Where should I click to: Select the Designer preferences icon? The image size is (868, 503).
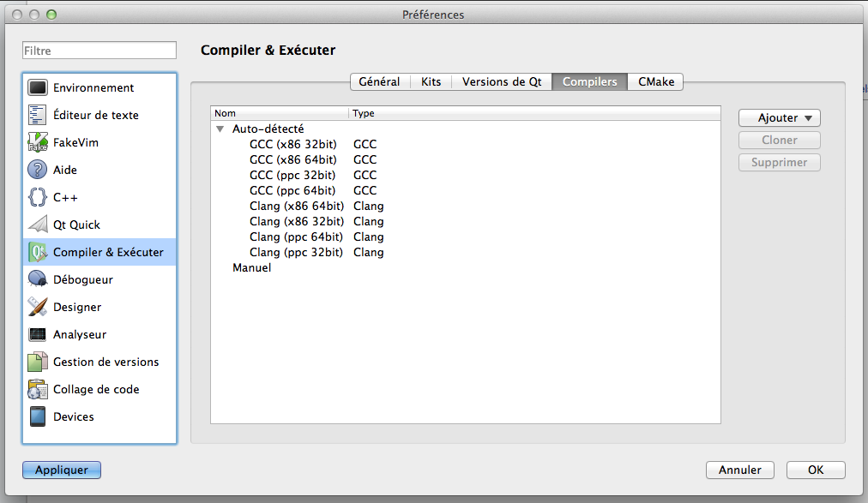click(x=36, y=307)
